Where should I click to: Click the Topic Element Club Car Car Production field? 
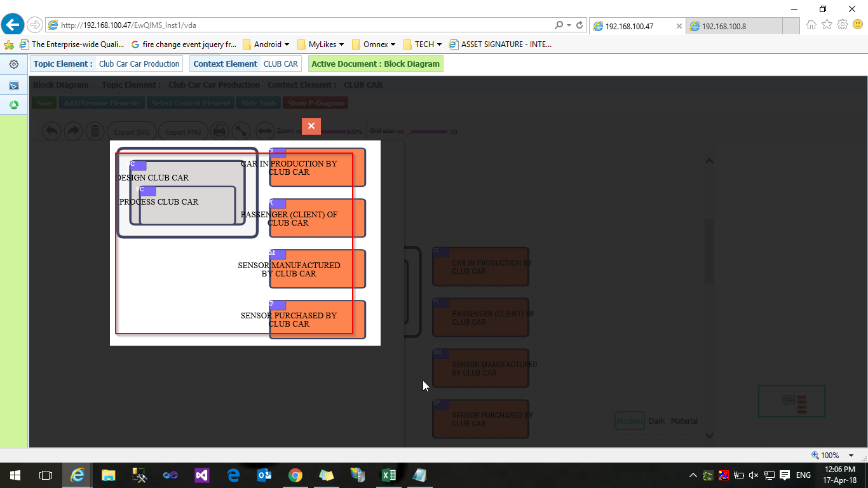(106, 64)
